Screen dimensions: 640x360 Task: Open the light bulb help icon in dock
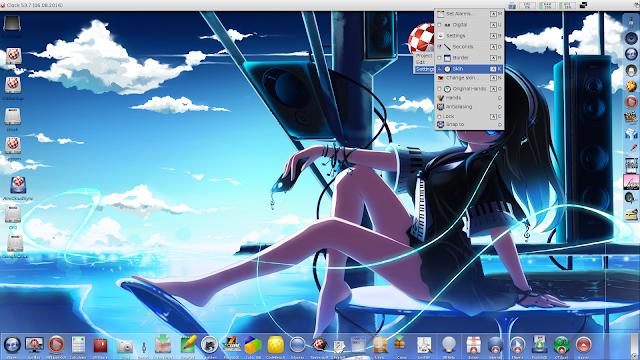[x=449, y=345]
